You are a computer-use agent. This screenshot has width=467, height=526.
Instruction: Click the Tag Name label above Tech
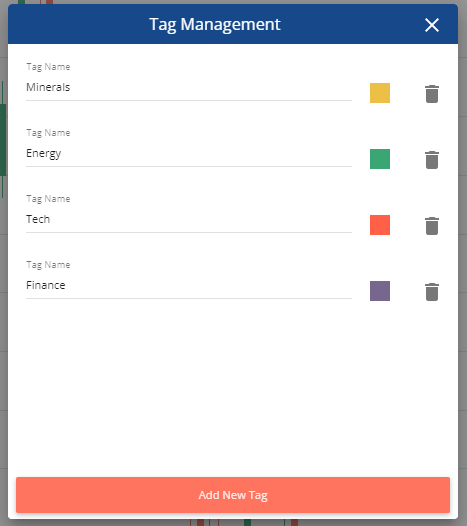(48, 199)
